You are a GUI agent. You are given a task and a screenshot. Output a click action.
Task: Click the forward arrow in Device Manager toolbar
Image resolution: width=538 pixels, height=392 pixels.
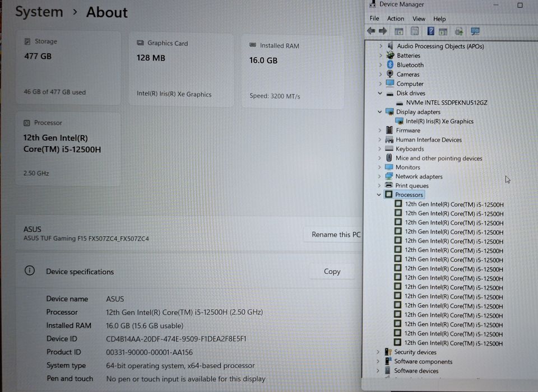(x=383, y=31)
